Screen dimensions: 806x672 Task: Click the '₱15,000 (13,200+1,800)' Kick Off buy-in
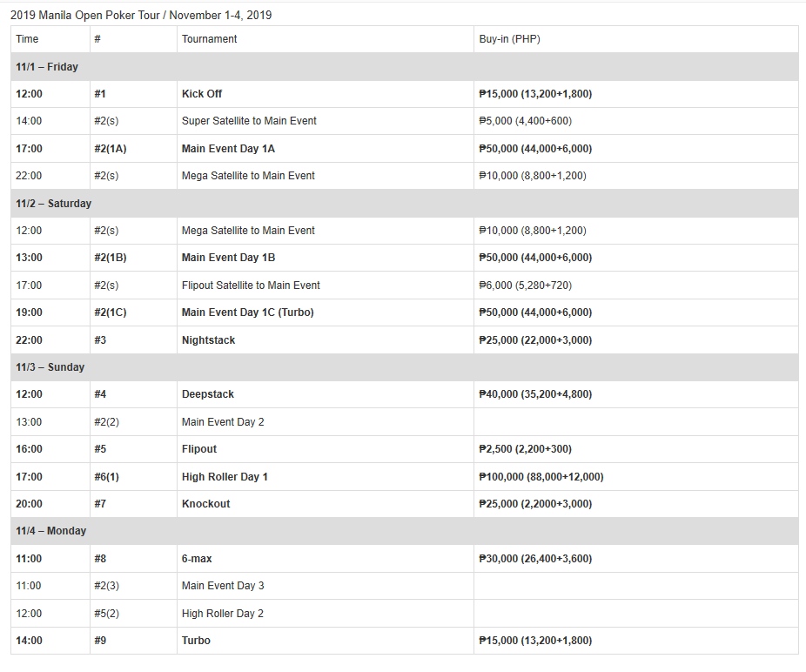click(636, 94)
